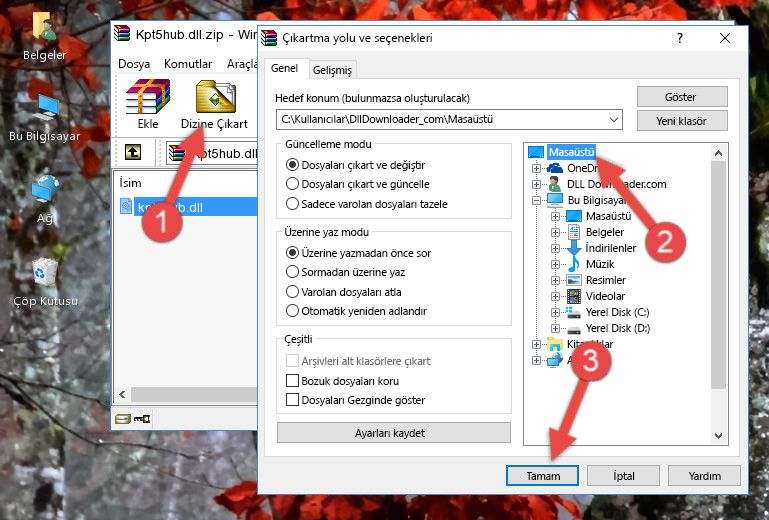Select the Müzik folder icon in tree
This screenshot has width=769, height=520.
coord(573,264)
